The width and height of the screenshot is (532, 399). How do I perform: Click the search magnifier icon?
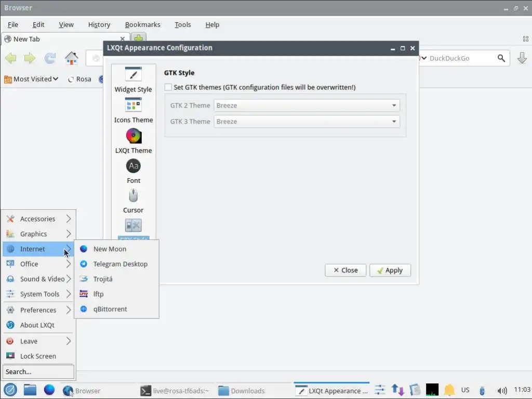pos(501,58)
